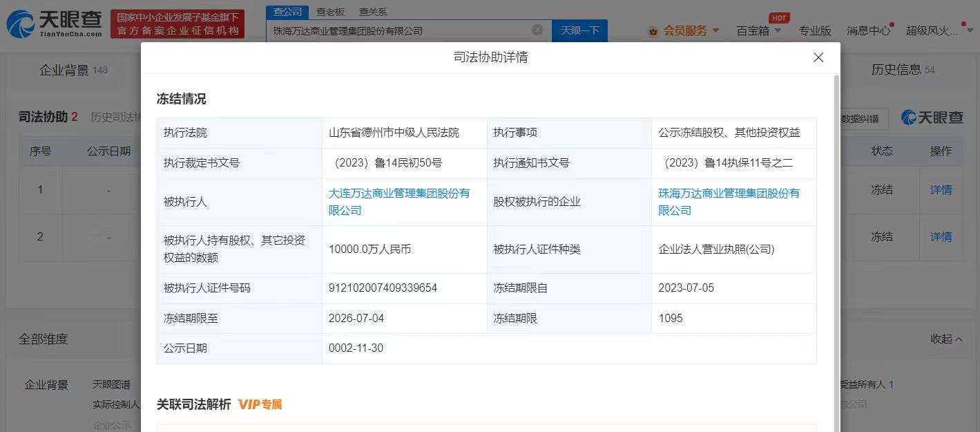Select the 查公司 search tab
The width and height of the screenshot is (980, 432).
(x=287, y=12)
